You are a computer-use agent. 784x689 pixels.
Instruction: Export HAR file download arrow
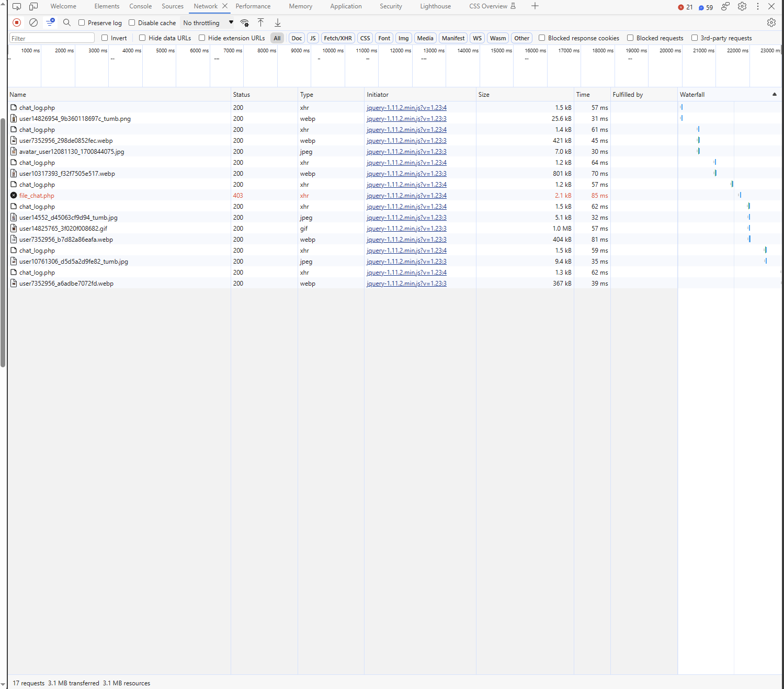[x=278, y=22]
